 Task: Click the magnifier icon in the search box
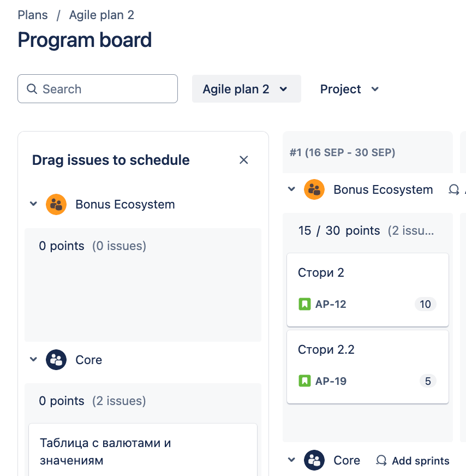(32, 89)
